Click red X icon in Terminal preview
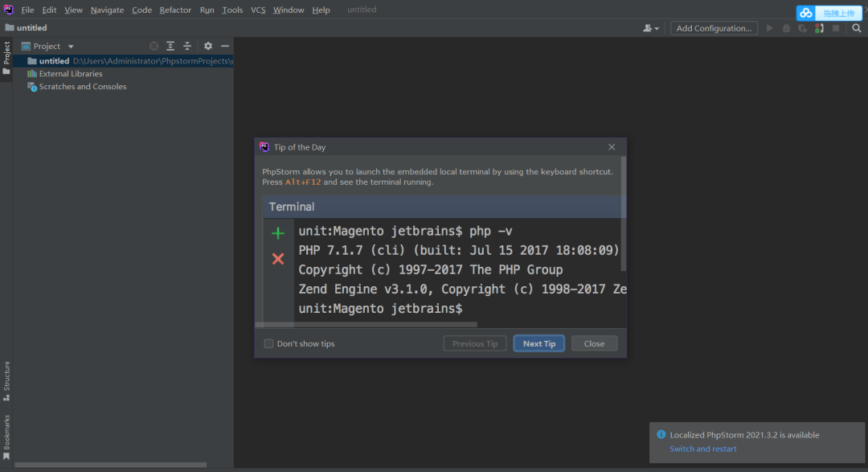 (278, 259)
